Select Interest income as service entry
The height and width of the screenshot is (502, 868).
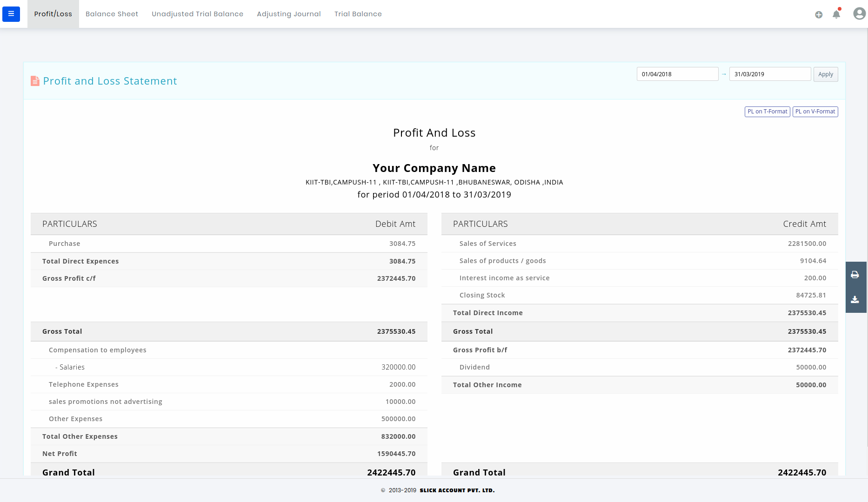640,278
